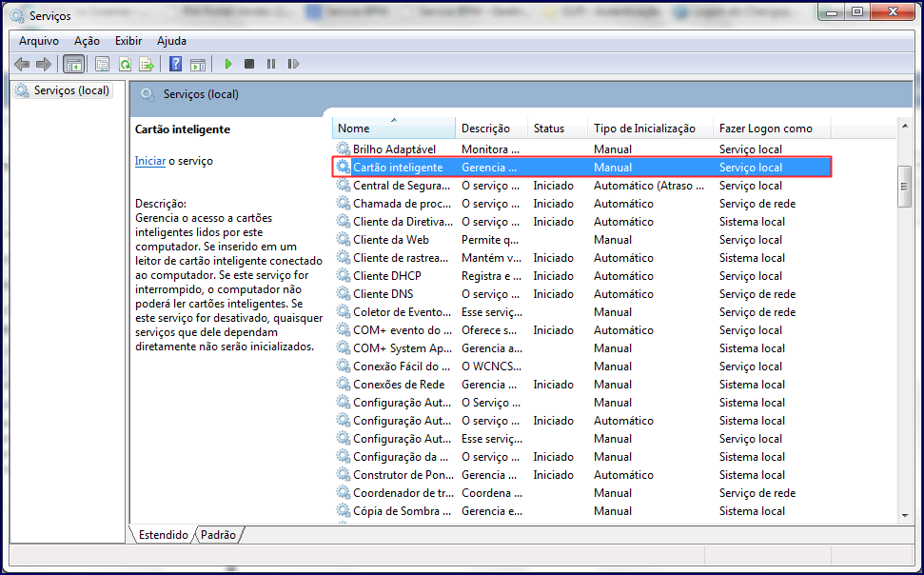Click the Monitora ... description cell
924x575 pixels.
(490, 149)
